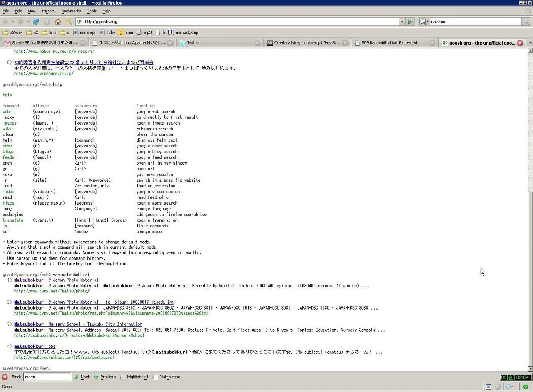The width and height of the screenshot is (533, 392).
Task: Click the search magnifier icon
Action: tap(527, 22)
